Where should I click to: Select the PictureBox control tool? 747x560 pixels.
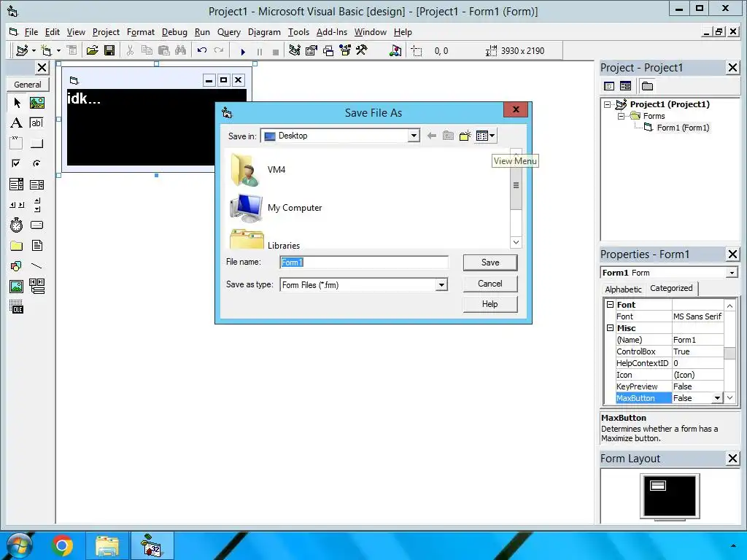tap(36, 103)
